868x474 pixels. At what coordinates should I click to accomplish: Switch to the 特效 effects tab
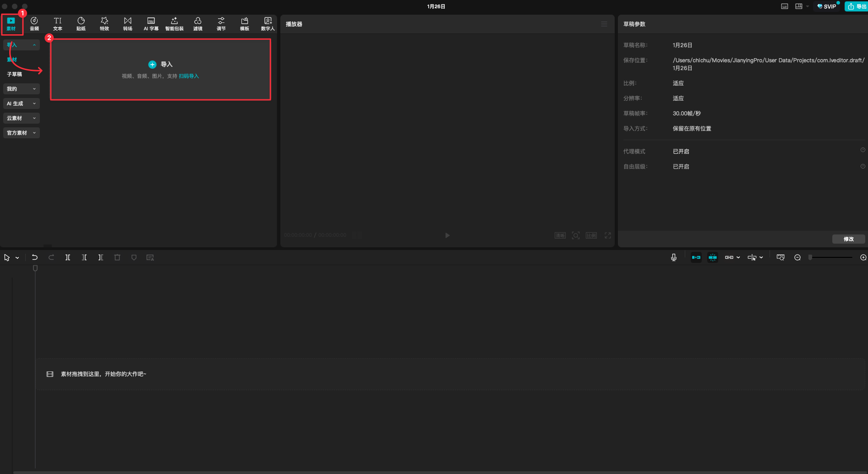click(x=104, y=24)
